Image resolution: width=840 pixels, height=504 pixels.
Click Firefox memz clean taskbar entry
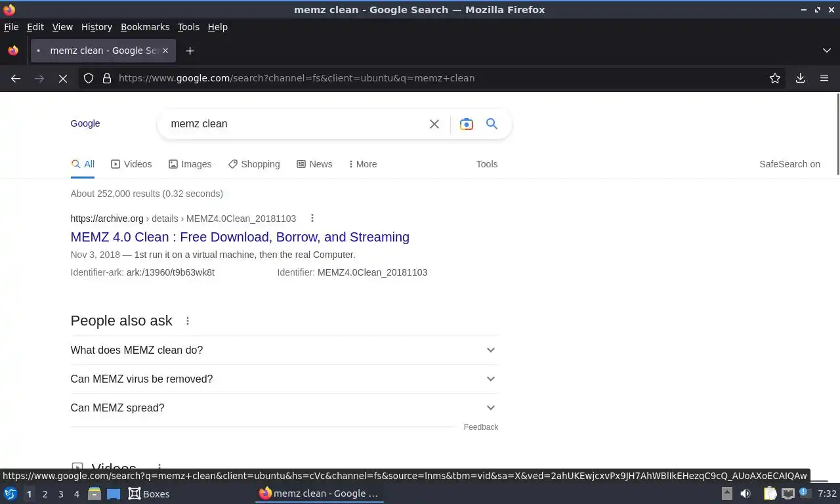(x=319, y=493)
